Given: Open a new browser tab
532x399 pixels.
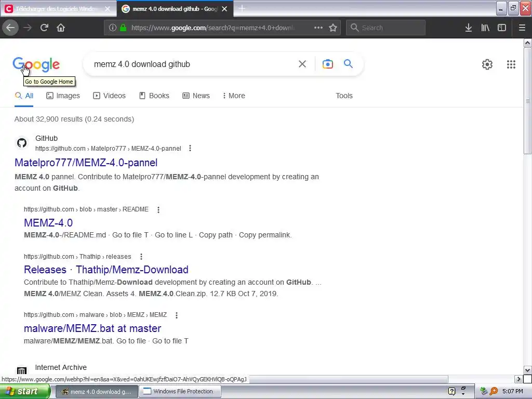Looking at the screenshot, I should click(242, 8).
